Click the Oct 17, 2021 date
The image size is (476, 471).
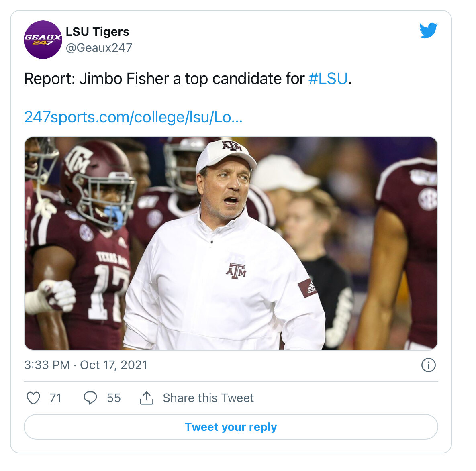(114, 365)
